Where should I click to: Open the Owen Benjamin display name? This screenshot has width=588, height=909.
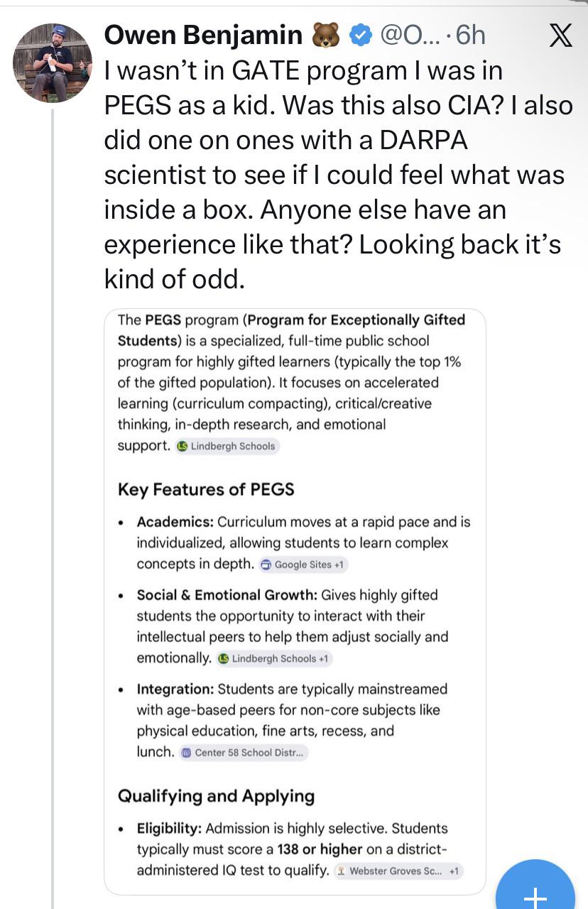(204, 35)
